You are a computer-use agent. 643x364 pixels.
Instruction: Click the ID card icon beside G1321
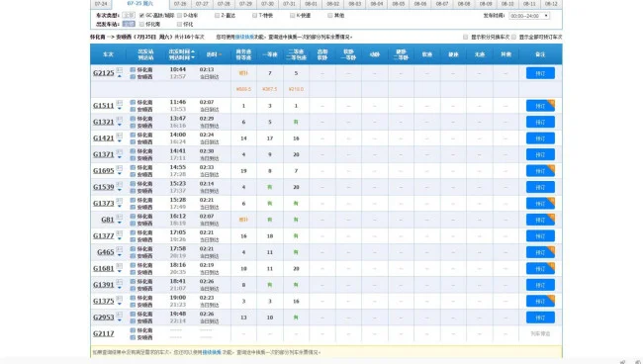120,120
